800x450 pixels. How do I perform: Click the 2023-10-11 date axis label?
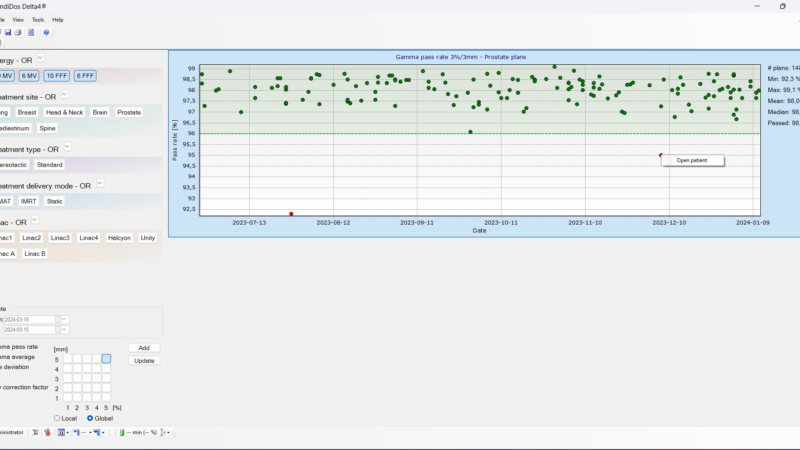(501, 223)
